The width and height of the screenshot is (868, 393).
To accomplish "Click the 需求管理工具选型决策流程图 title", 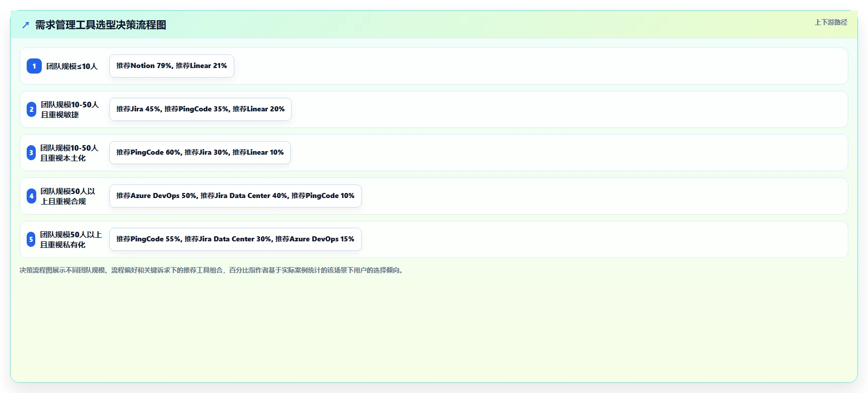I will (x=101, y=25).
